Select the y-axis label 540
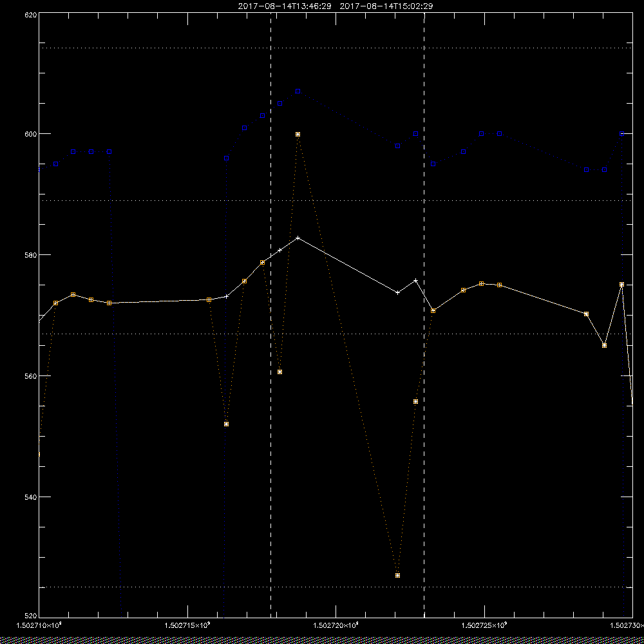This screenshot has height=644, width=644. click(31, 497)
